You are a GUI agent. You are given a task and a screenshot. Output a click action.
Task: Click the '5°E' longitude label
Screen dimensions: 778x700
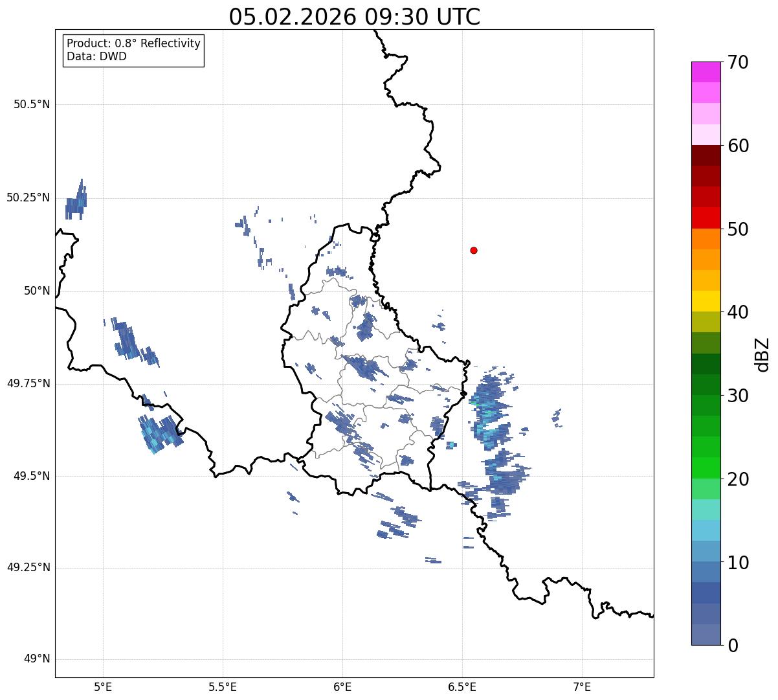[x=103, y=687]
